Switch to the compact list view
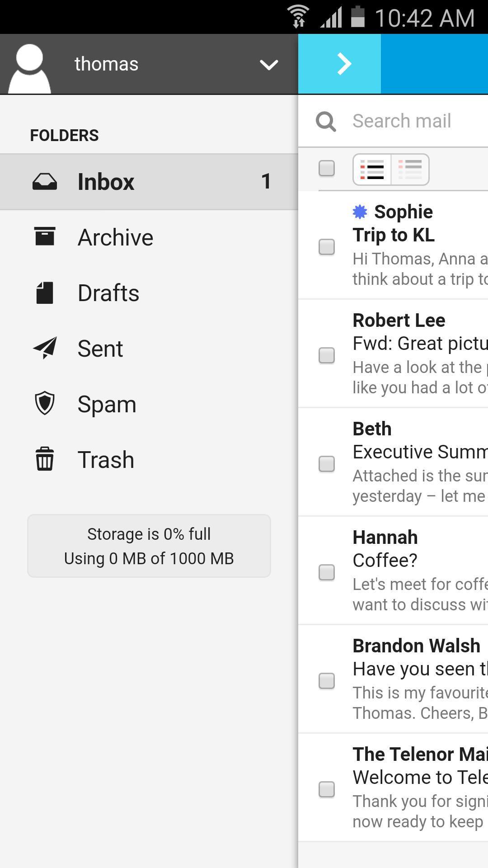Image resolution: width=488 pixels, height=868 pixels. 410,170
